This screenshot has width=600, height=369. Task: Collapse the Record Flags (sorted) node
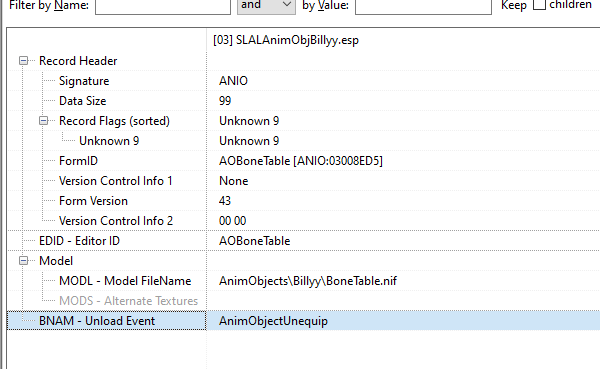pyautogui.click(x=44, y=121)
